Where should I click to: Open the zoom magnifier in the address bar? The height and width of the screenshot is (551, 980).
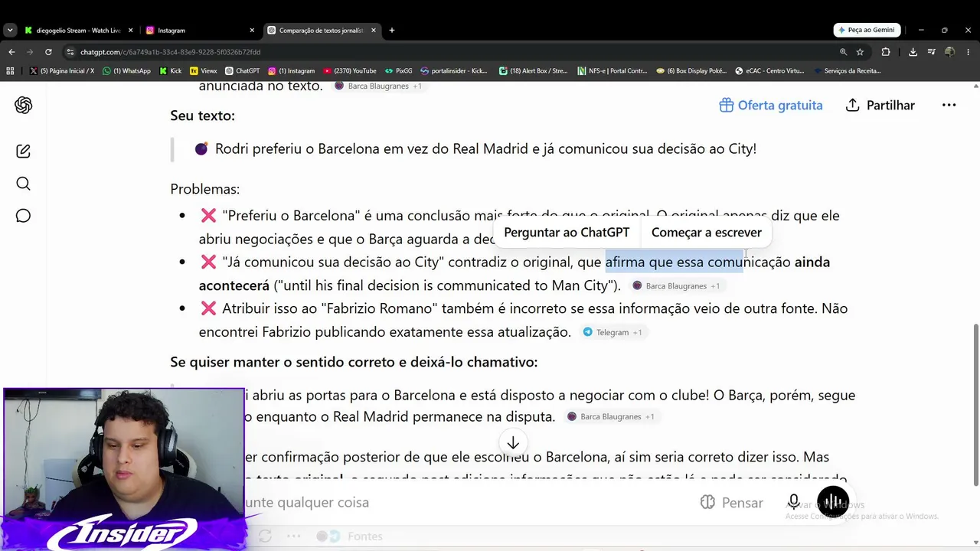[x=843, y=52]
